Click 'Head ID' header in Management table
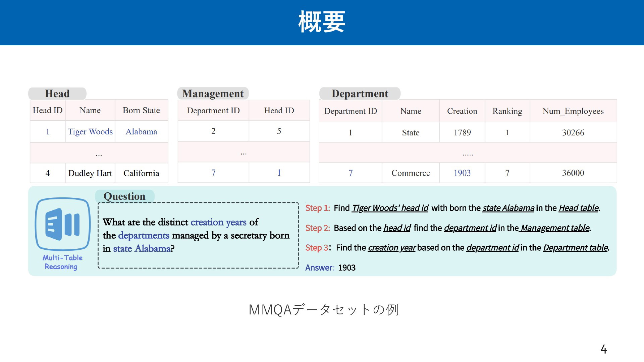 pyautogui.click(x=279, y=111)
